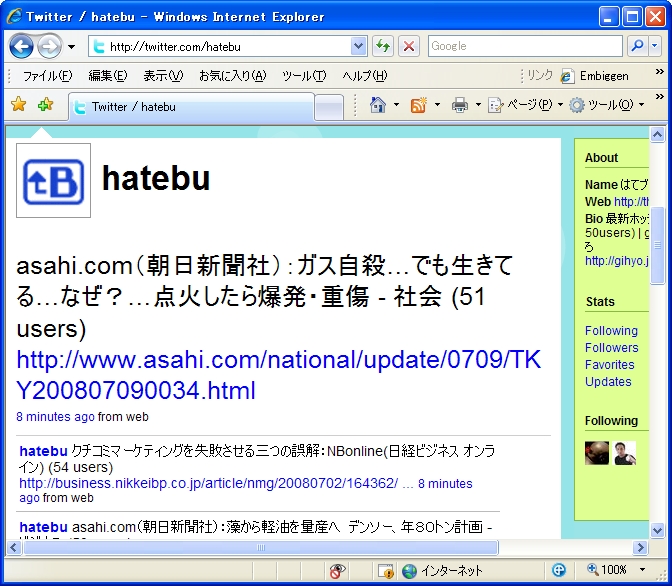Image resolution: width=672 pixels, height=586 pixels.
Task: Click the horizontal scrollbar right arrow
Action: point(641,547)
